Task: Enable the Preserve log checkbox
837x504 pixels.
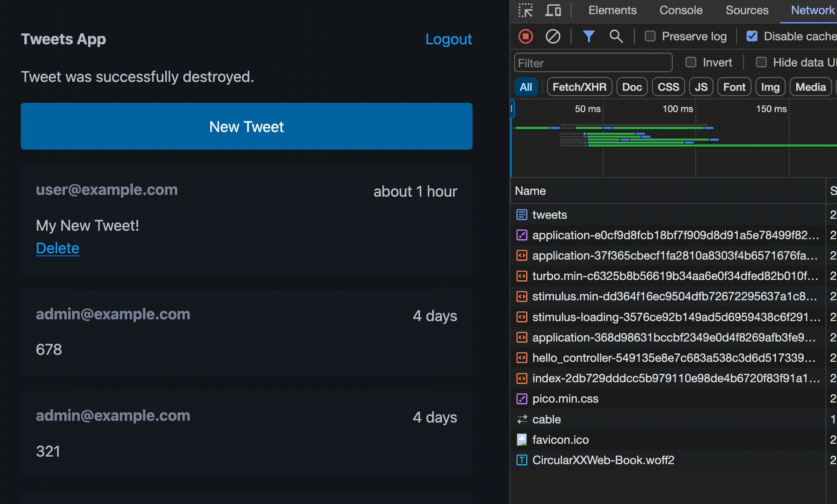Action: pyautogui.click(x=650, y=36)
